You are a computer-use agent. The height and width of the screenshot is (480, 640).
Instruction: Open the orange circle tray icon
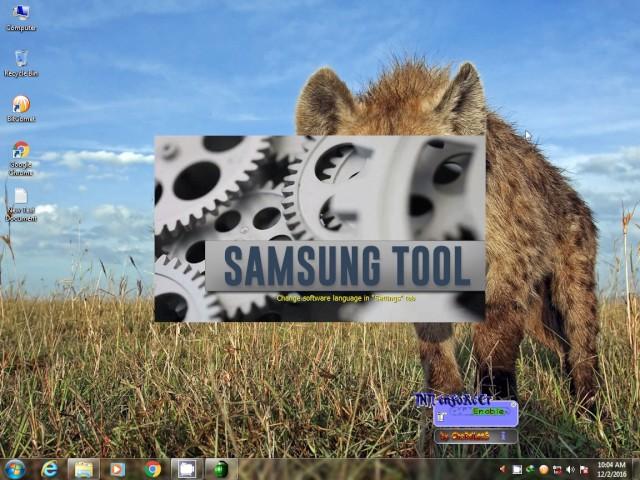pos(544,469)
